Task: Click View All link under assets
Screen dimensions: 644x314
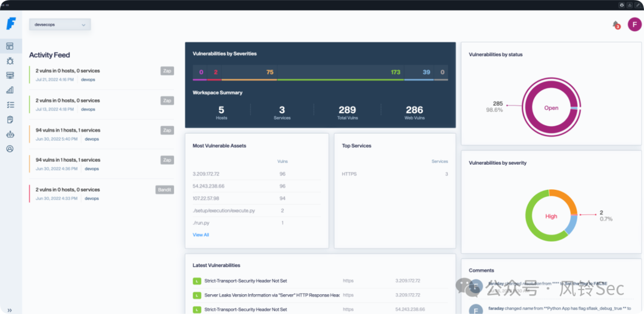Action: click(x=201, y=235)
